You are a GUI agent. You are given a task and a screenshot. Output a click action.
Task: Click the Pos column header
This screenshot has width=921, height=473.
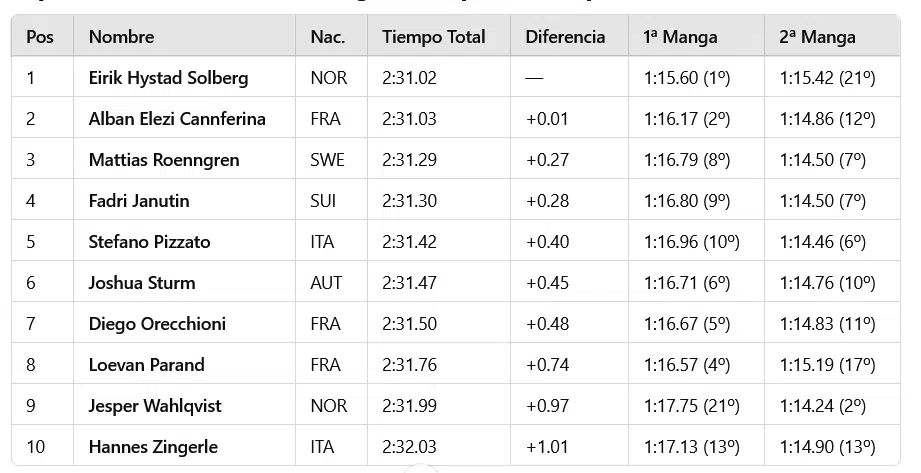point(40,37)
